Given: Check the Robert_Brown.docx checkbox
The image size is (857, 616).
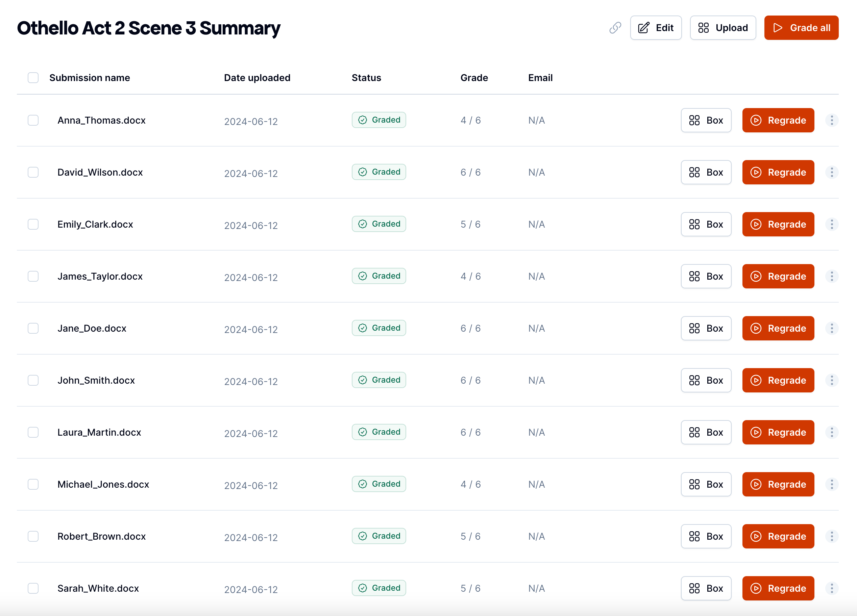Looking at the screenshot, I should pyautogui.click(x=33, y=536).
